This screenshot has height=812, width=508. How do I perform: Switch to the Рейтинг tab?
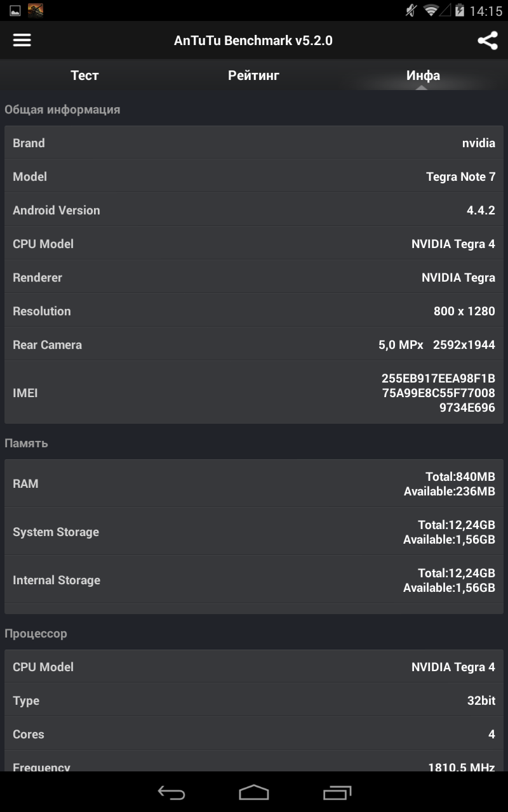[254, 75]
